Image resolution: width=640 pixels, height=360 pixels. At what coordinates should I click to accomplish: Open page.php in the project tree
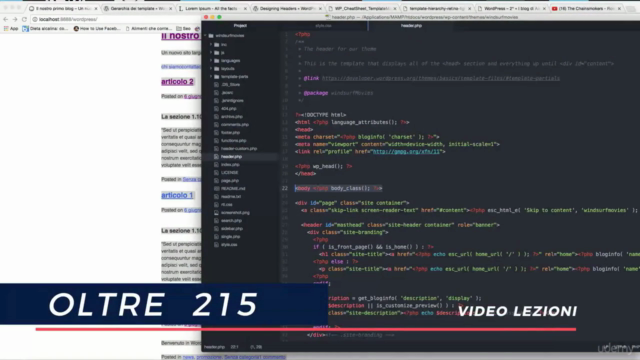(x=230, y=180)
